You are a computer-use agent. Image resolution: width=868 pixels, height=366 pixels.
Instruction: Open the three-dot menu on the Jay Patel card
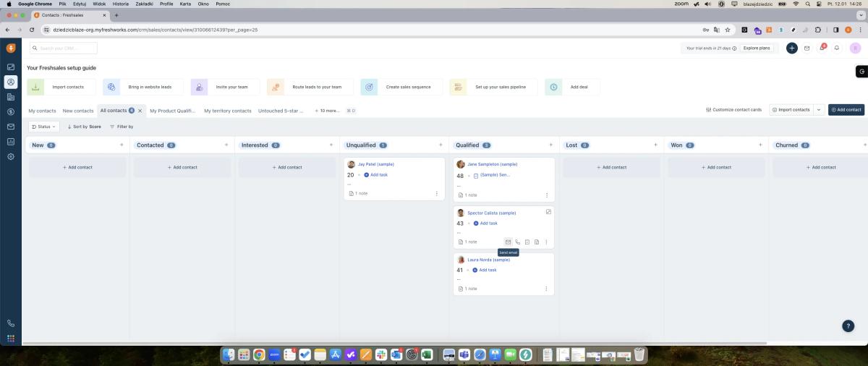pos(436,194)
